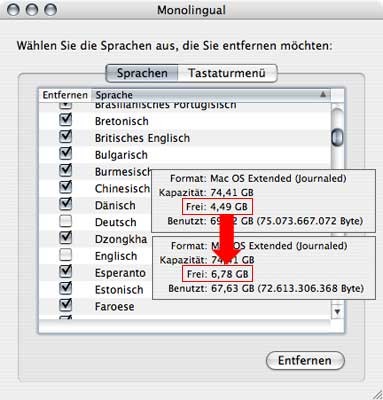Uncheck the Dzongkha checkbox
The height and width of the screenshot is (400, 383).
click(66, 238)
